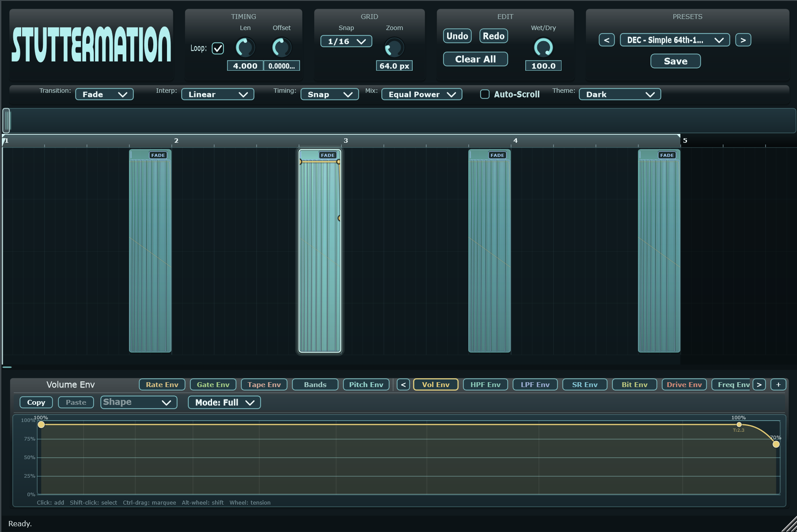The image size is (797, 532).
Task: Click the first 100% envelope point
Action: [41, 425]
